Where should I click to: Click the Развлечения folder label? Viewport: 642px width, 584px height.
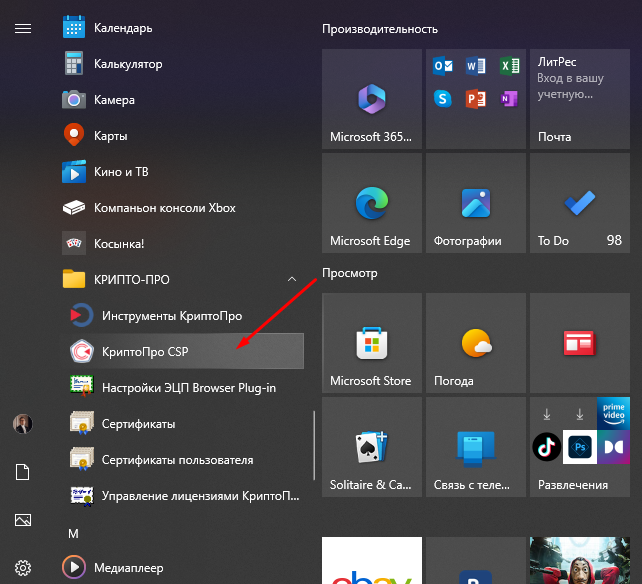click(573, 485)
